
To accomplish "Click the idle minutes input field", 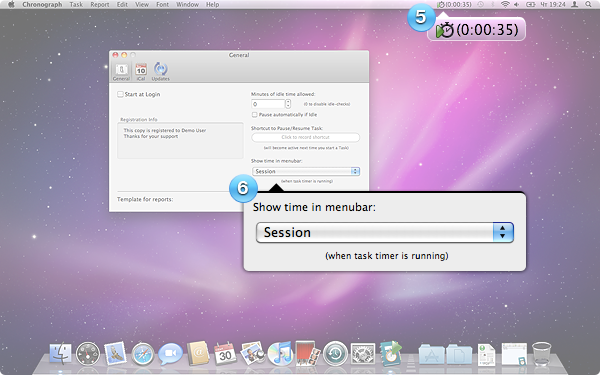I will tap(268, 104).
